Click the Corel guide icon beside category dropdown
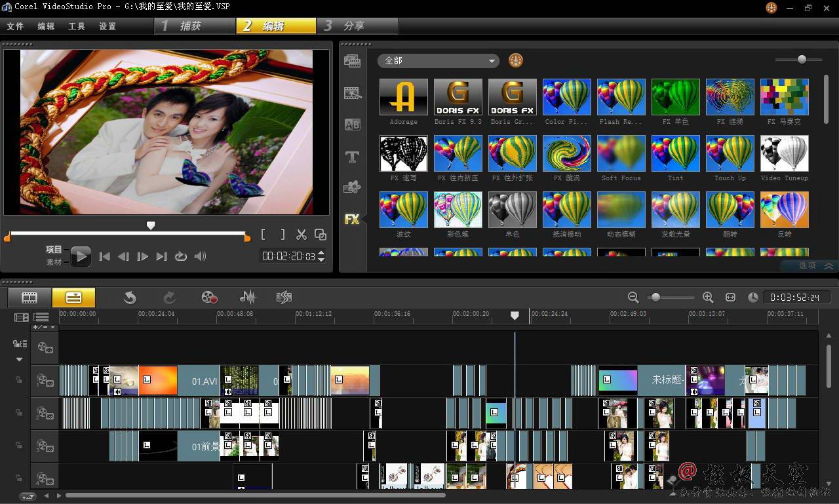This screenshot has width=839, height=504. pos(516,60)
